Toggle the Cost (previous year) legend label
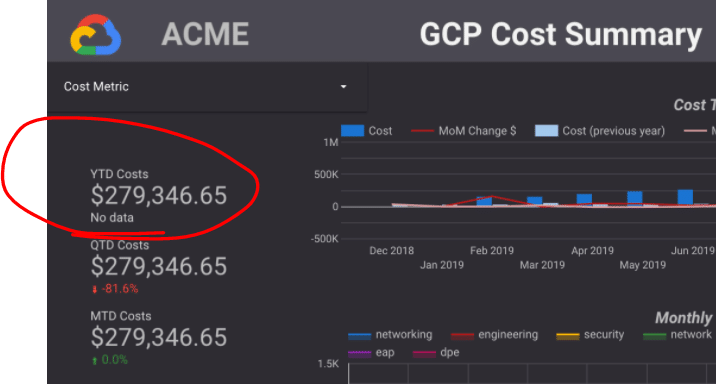Viewport: 716px width, 384px height. pos(613,131)
